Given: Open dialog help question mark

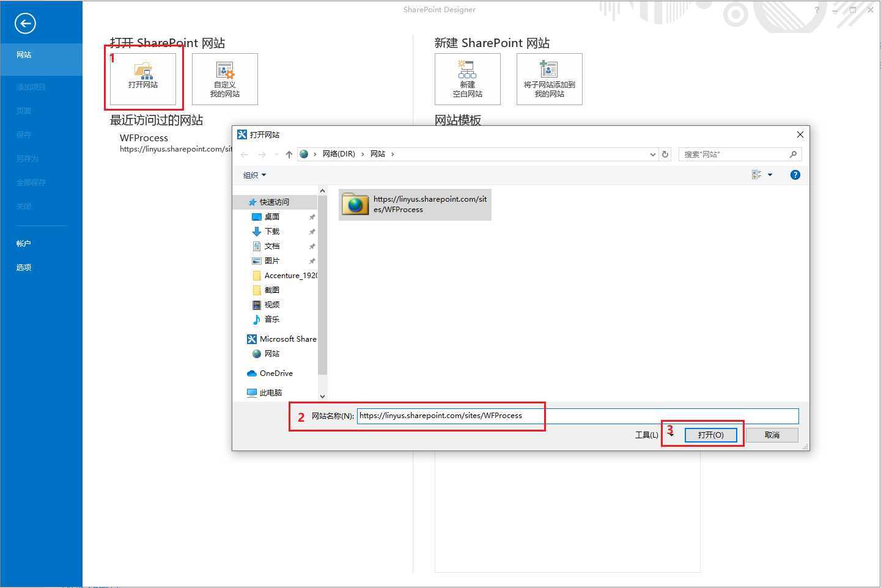Looking at the screenshot, I should coord(795,175).
